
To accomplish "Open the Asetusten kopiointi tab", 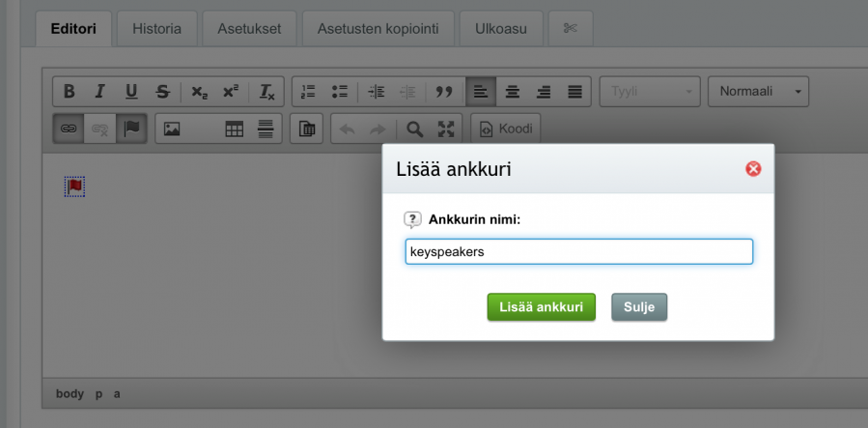I will tap(378, 29).
